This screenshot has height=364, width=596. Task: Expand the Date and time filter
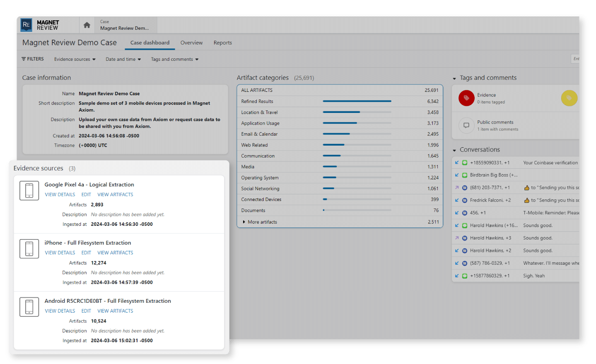tap(123, 59)
